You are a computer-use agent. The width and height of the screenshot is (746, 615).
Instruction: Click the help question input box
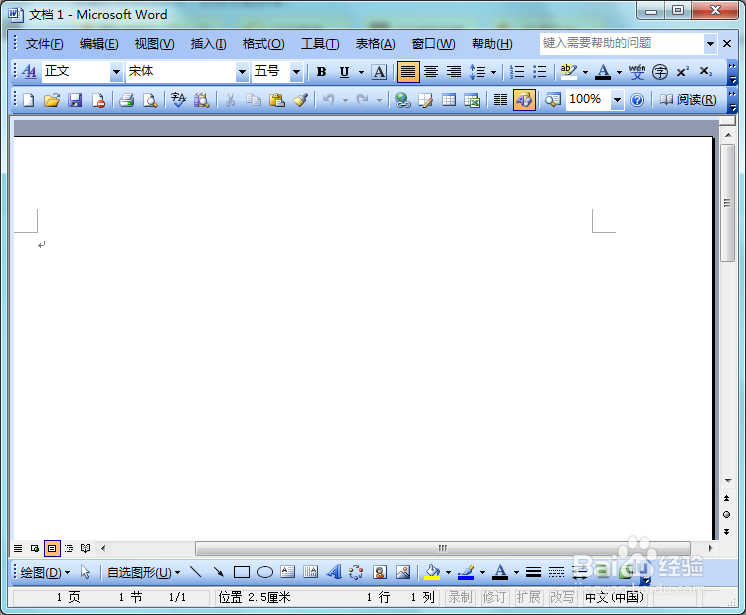click(622, 43)
